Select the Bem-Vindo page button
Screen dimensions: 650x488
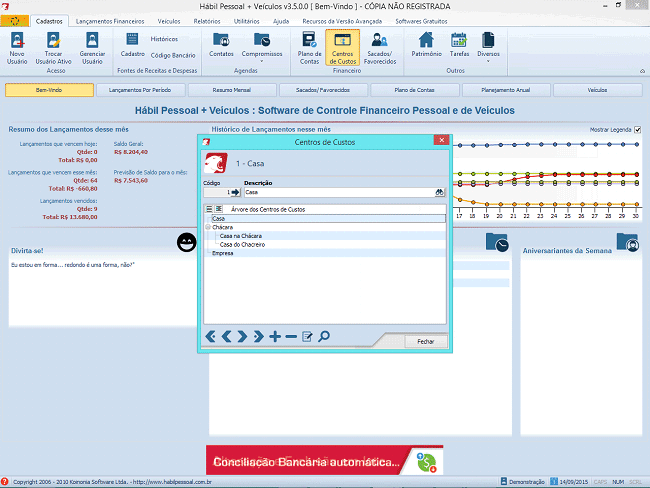click(x=49, y=90)
